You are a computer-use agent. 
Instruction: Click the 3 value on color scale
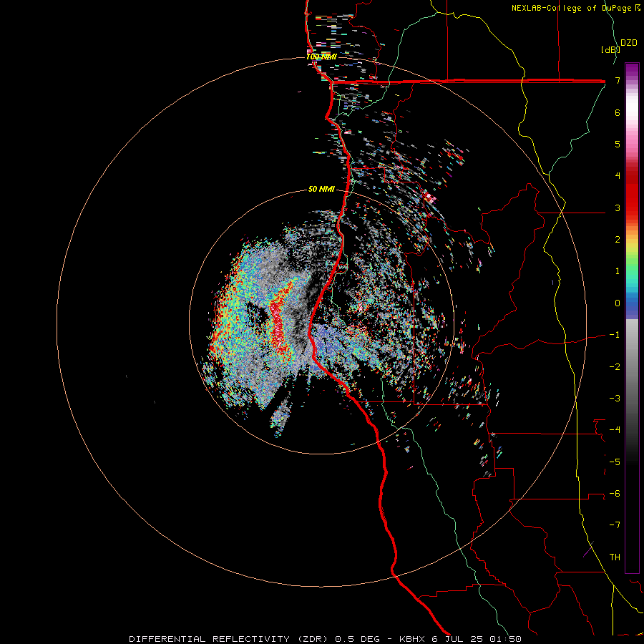tap(618, 208)
